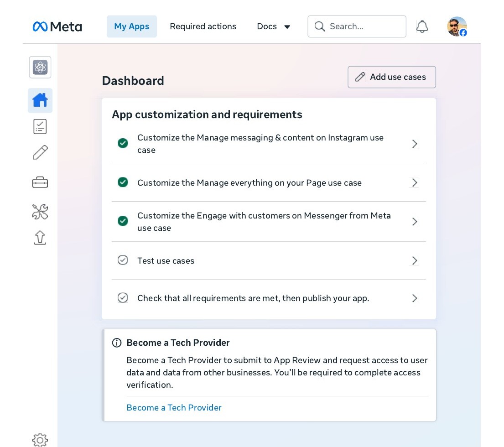Image resolution: width=504 pixels, height=447 pixels.
Task: Expand the Messenger use case row chevron
Action: coord(415,222)
